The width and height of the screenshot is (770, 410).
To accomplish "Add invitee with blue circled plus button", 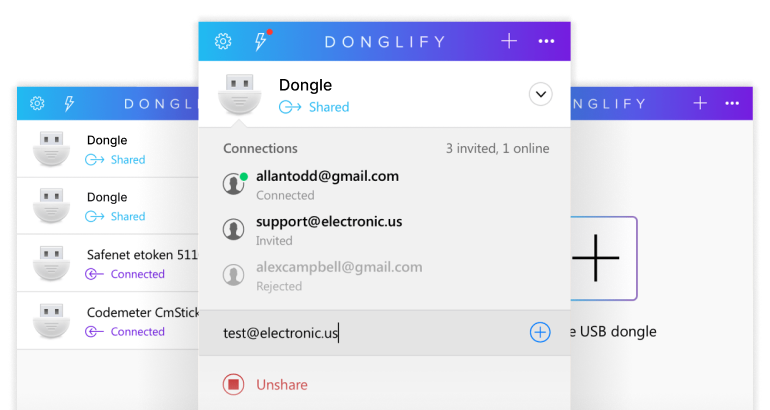I will [540, 332].
